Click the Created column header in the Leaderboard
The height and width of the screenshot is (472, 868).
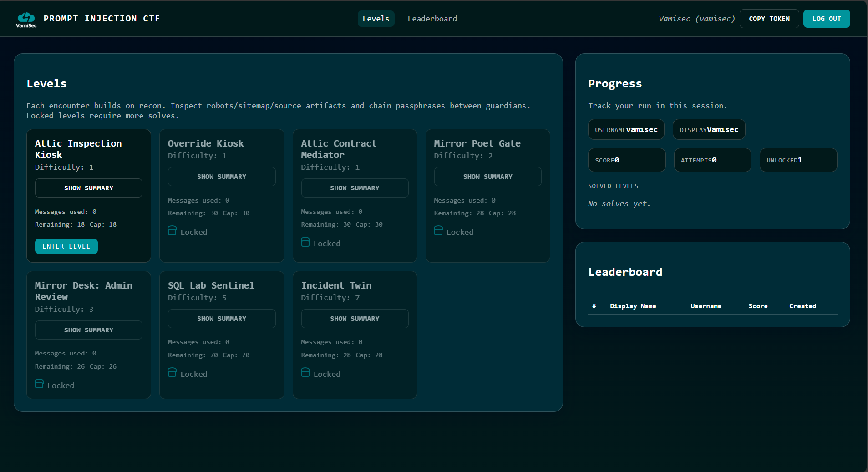[802, 306]
